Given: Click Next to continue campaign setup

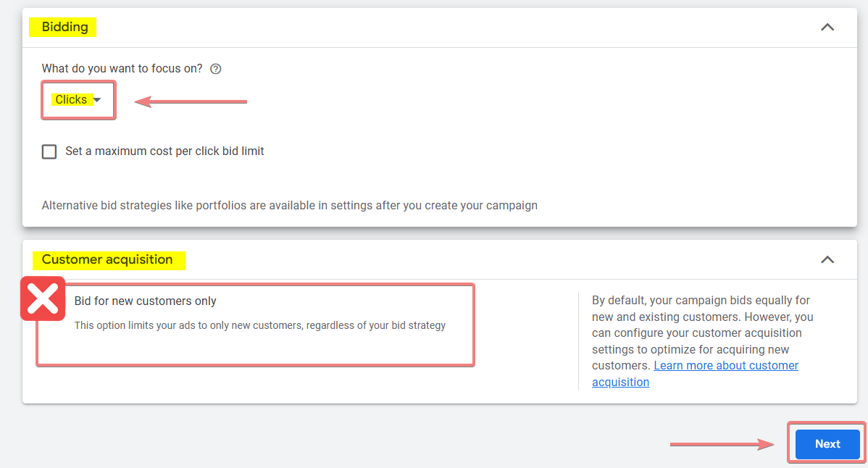Looking at the screenshot, I should coord(826,443).
